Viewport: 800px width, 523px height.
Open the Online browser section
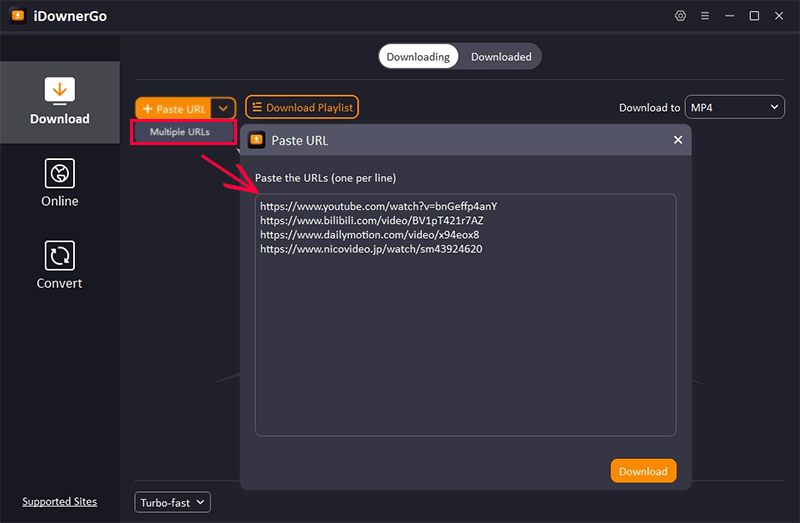tap(60, 183)
